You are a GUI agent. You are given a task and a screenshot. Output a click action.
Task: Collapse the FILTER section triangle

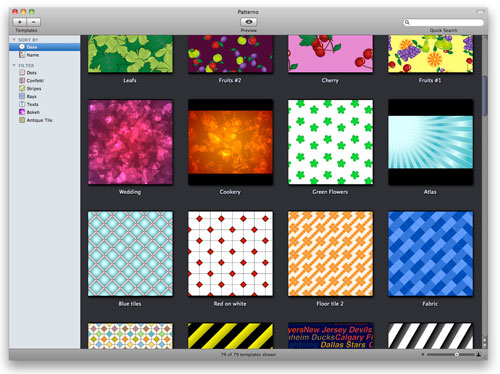14,65
